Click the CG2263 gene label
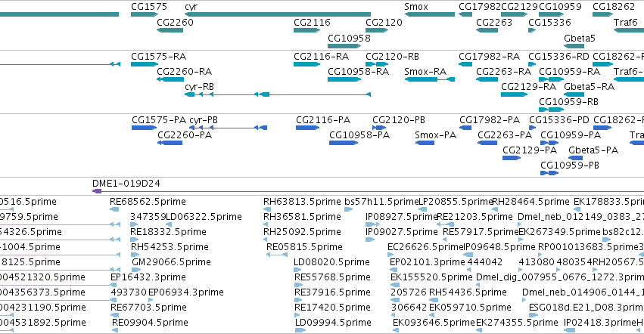Viewport: 644px width, 334px height. (494, 22)
